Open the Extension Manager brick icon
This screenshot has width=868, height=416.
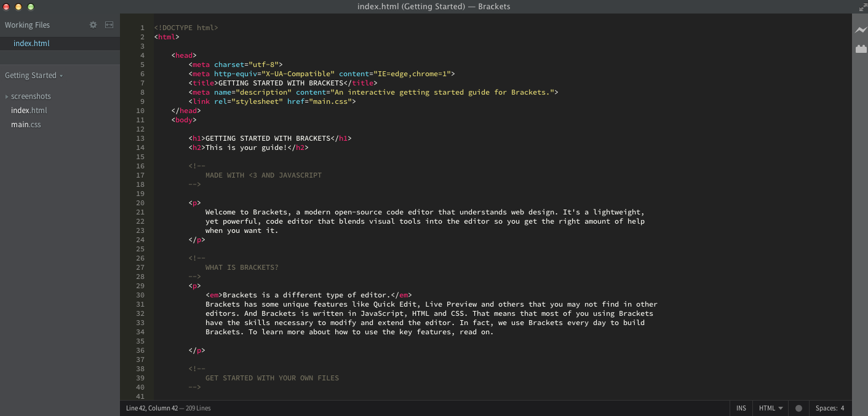point(861,49)
